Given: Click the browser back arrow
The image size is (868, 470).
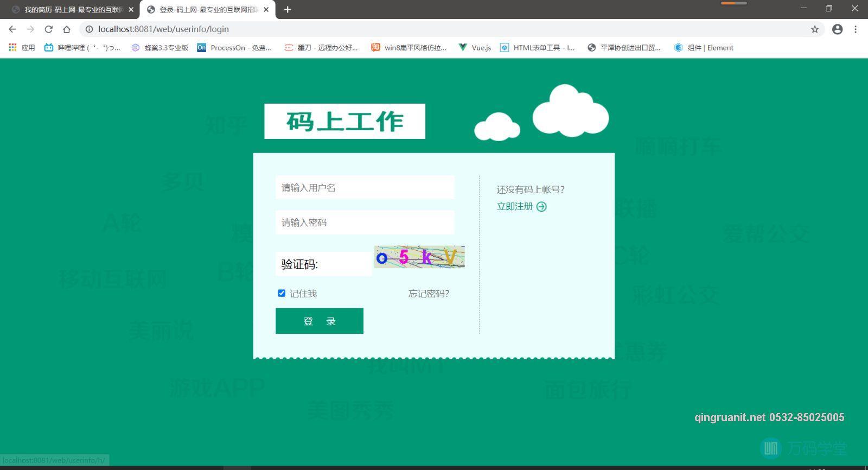Looking at the screenshot, I should pyautogui.click(x=12, y=29).
